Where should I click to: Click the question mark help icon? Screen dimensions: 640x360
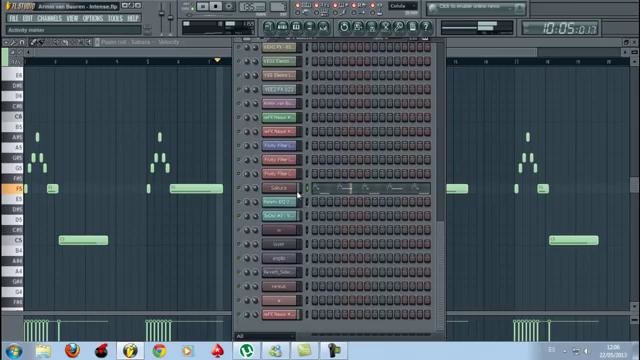426,27
